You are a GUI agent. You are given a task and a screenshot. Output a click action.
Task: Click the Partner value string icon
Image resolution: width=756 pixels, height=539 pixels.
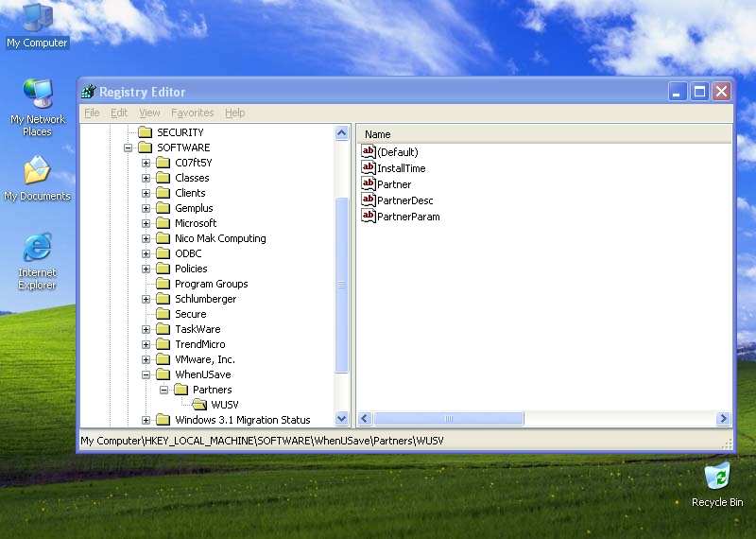point(369,183)
